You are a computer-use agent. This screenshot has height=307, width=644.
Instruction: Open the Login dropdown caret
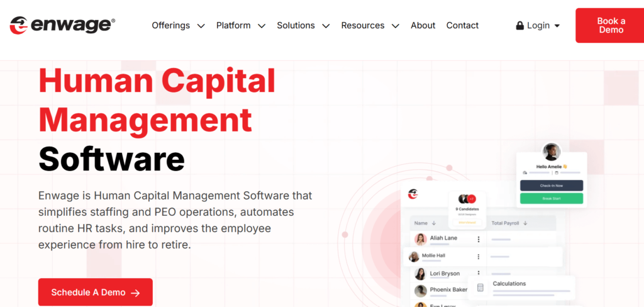point(557,26)
